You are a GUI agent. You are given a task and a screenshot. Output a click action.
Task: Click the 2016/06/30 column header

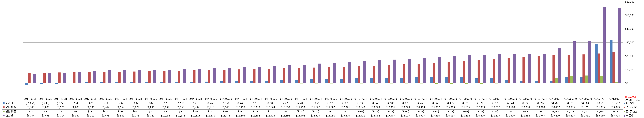pyautogui.click(x=331, y=99)
